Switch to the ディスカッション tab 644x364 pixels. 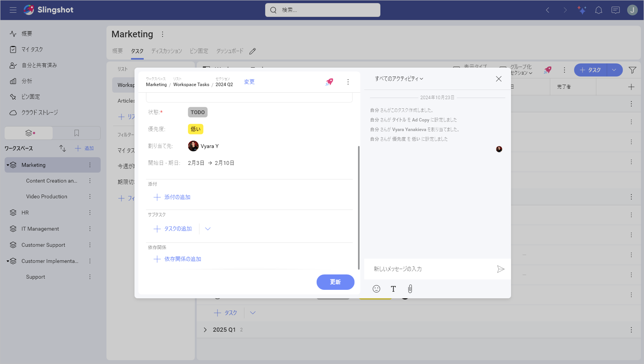(x=166, y=51)
